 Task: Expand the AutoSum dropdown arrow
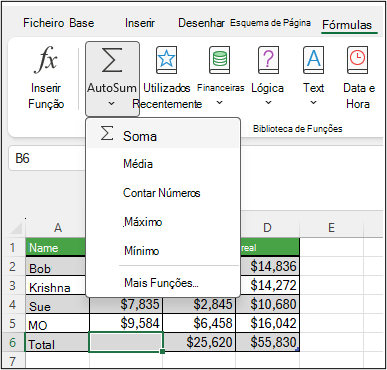click(112, 104)
